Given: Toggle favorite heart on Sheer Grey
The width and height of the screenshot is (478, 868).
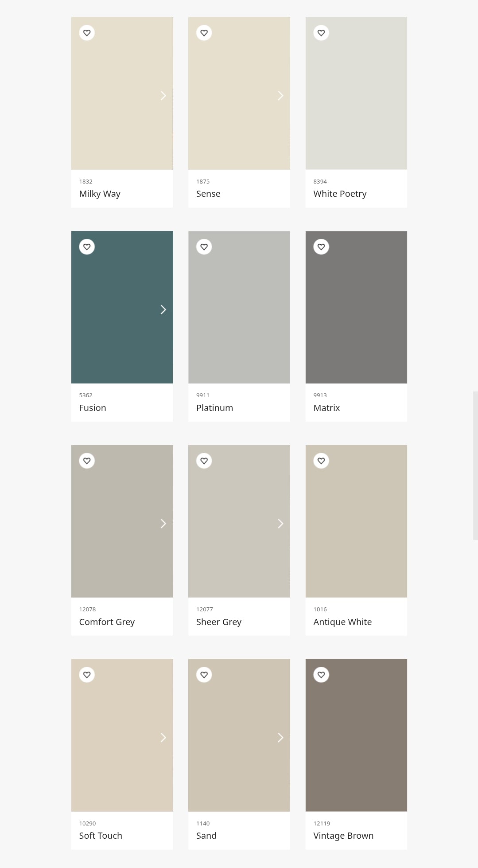Looking at the screenshot, I should (x=204, y=461).
